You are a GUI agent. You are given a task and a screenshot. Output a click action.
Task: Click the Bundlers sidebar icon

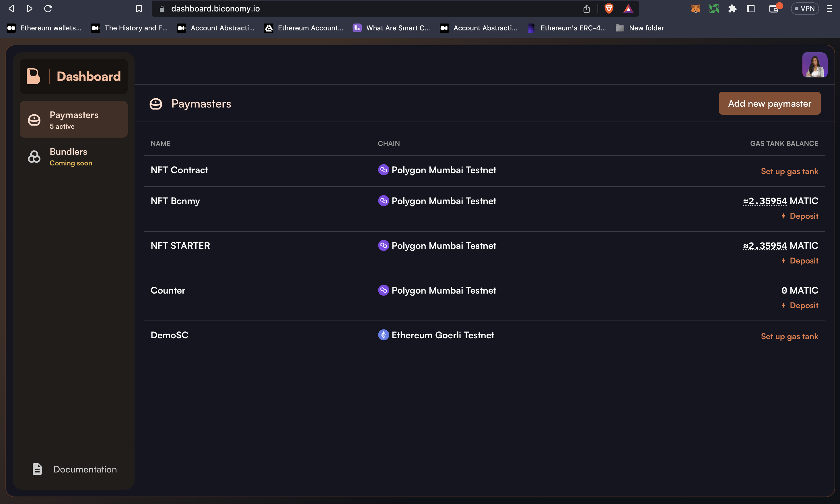click(x=34, y=157)
